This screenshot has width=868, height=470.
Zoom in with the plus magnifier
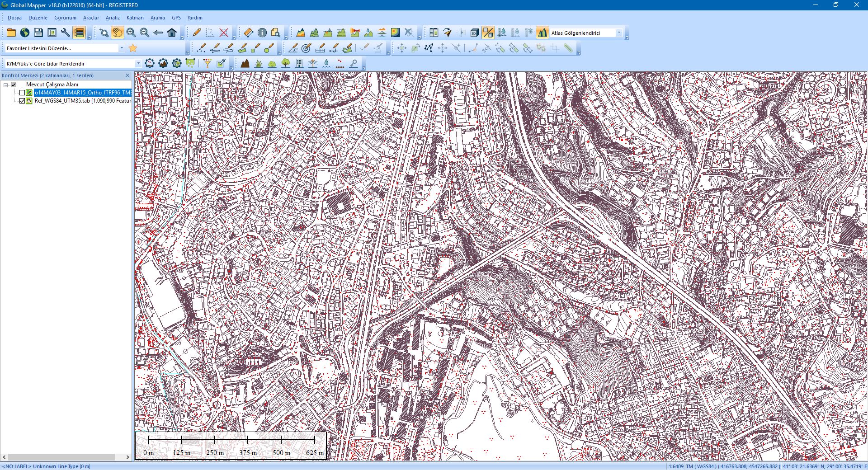coord(131,33)
